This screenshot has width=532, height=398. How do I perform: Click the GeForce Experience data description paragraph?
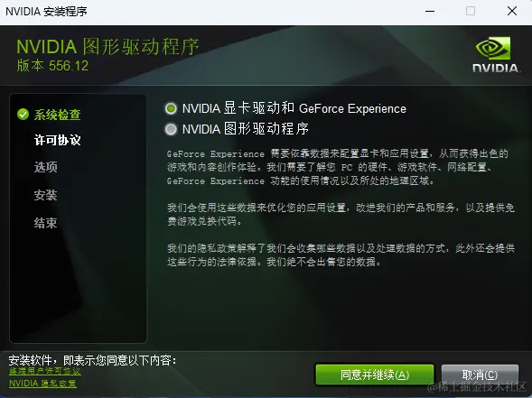point(337,167)
